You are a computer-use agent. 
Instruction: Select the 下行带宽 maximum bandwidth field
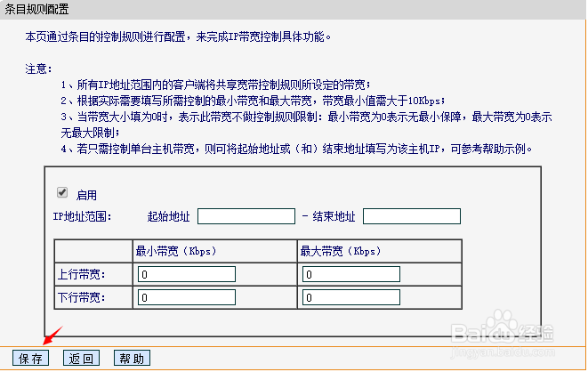[351, 297]
